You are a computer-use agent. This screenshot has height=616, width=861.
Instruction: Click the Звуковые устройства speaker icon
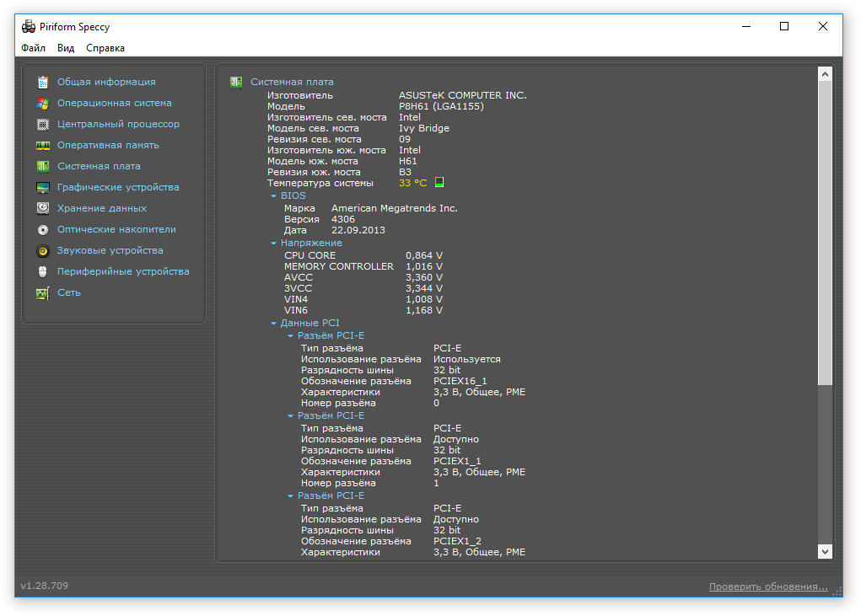tap(43, 250)
